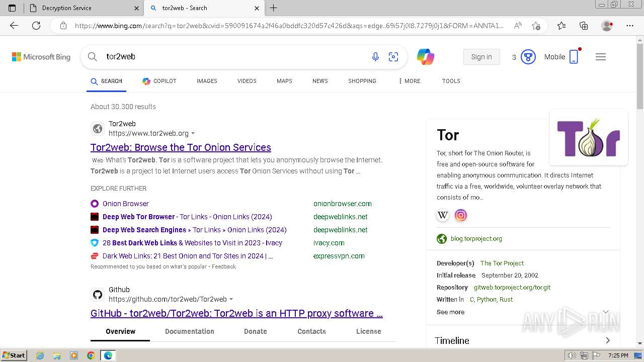Expand dropdown arrow beside tor2web.org URL

point(193,134)
